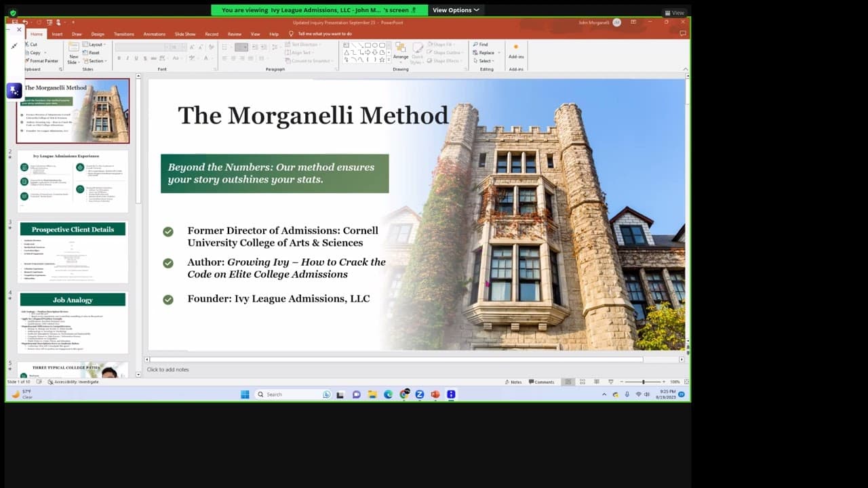The width and height of the screenshot is (868, 488).
Task: Click the zoom slider in status bar
Action: click(644, 382)
